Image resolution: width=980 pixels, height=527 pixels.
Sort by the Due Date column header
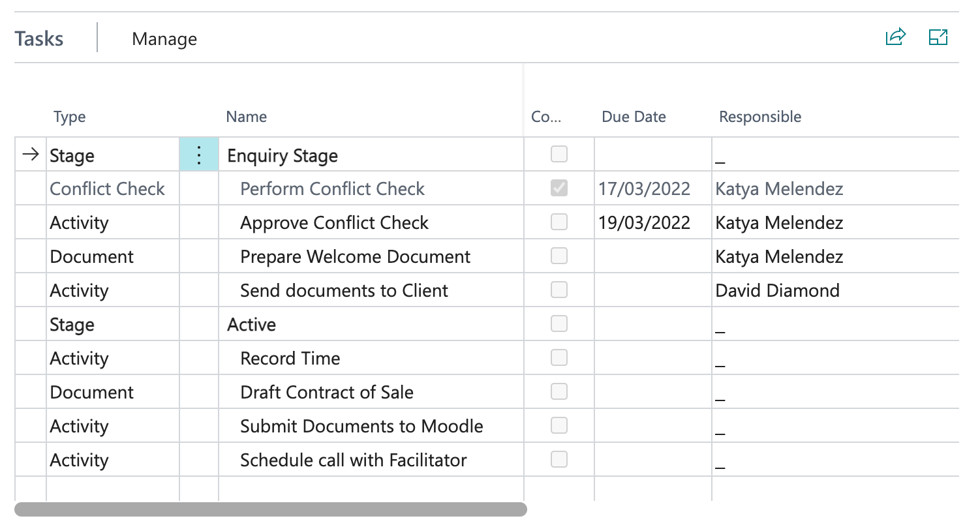(634, 117)
